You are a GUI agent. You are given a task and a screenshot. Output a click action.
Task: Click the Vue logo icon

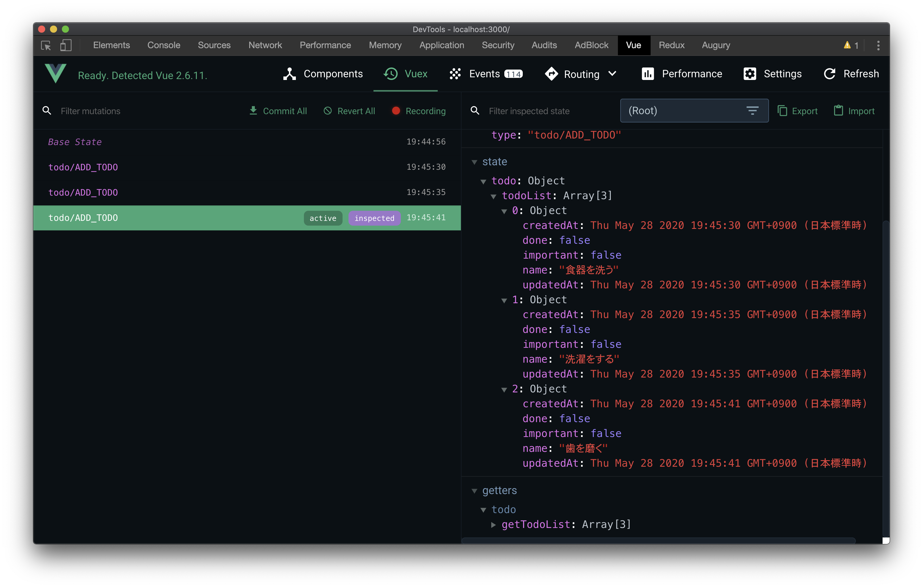(56, 73)
